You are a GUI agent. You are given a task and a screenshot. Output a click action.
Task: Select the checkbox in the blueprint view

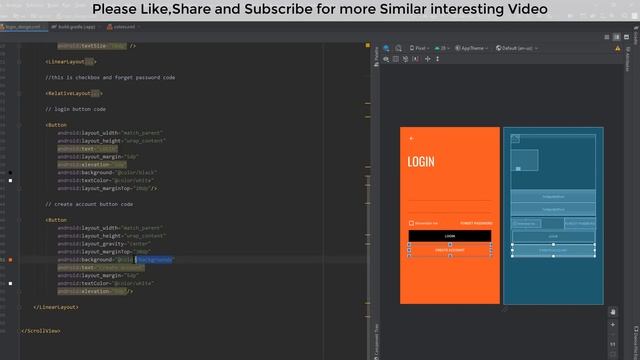[526, 224]
